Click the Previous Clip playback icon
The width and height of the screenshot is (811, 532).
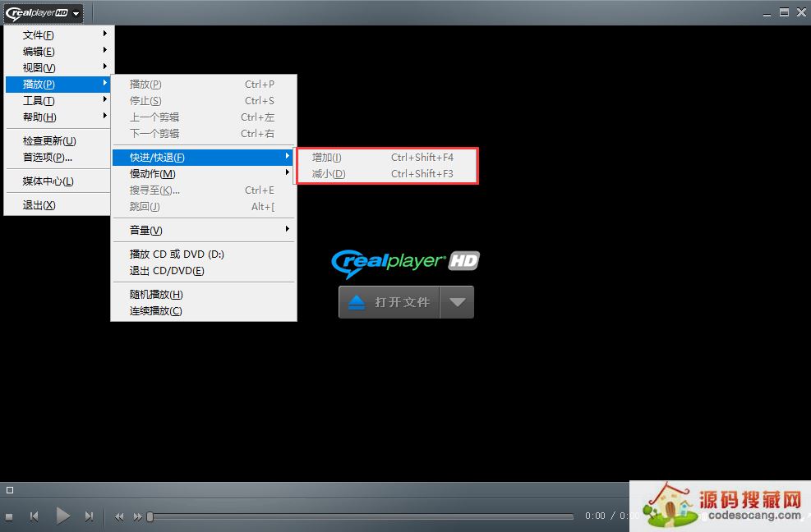[34, 516]
